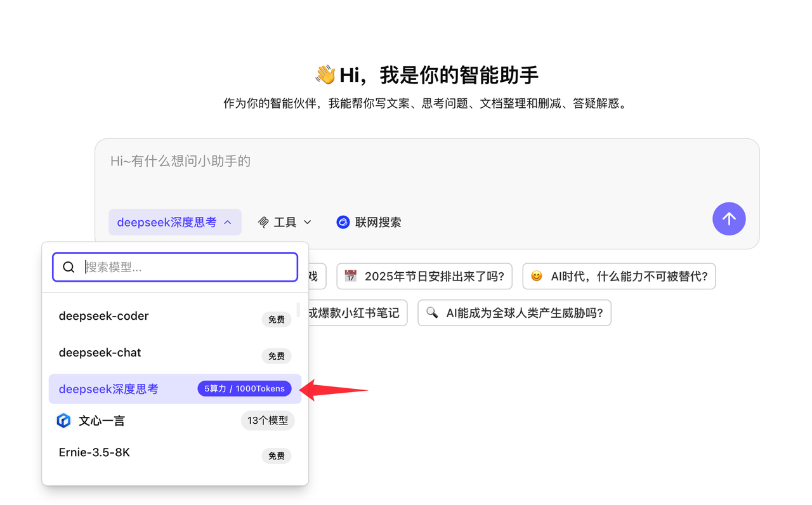Image resolution: width=812 pixels, height=505 pixels.
Task: Click the calendar icon on the 2025年节日 chip
Action: click(x=350, y=276)
